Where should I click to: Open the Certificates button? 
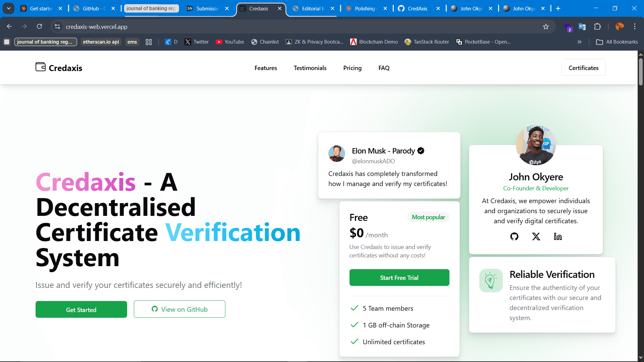coord(583,68)
